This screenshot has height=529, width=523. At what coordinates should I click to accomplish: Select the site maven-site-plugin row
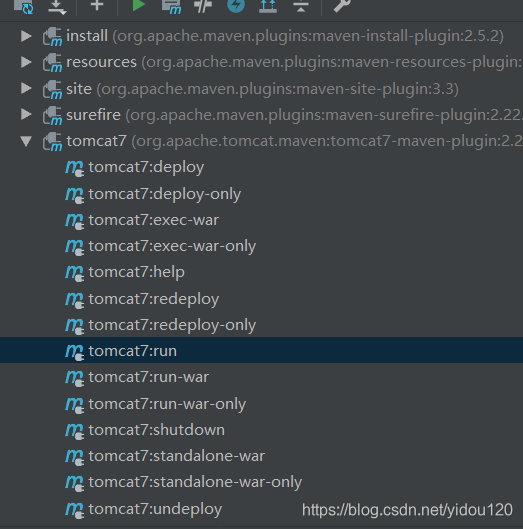[x=262, y=88]
